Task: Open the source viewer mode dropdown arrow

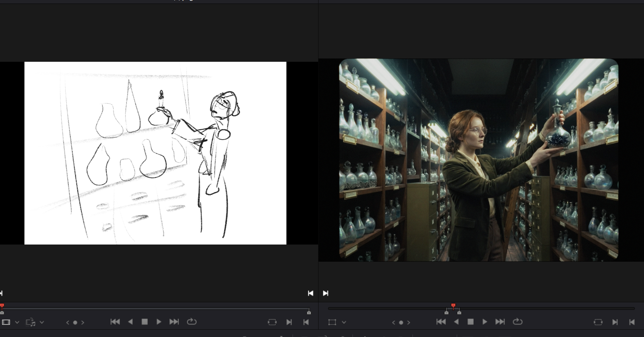Action: pos(17,322)
